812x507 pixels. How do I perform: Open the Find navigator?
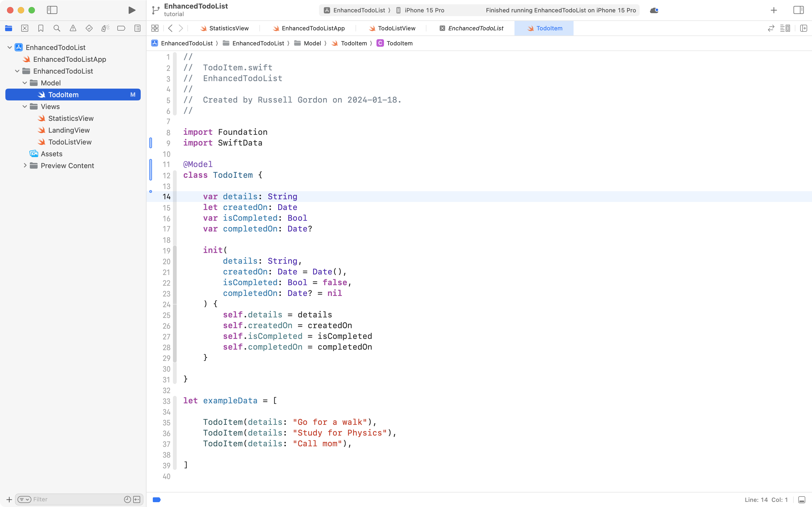(57, 28)
